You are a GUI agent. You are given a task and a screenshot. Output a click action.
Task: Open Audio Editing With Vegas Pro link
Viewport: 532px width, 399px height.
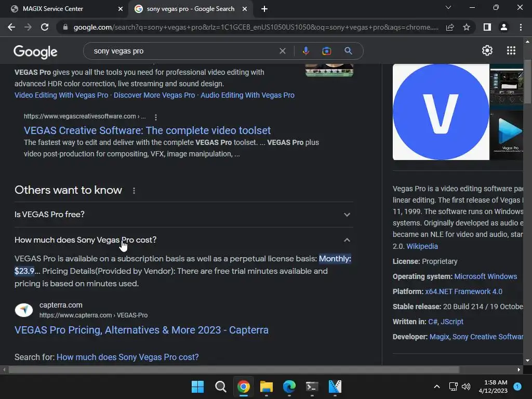click(247, 95)
